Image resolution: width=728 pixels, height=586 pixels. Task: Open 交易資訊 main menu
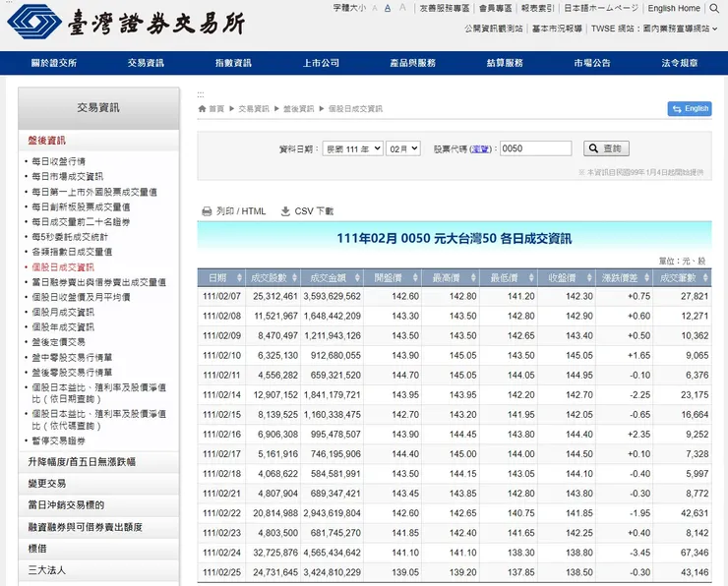point(146,63)
